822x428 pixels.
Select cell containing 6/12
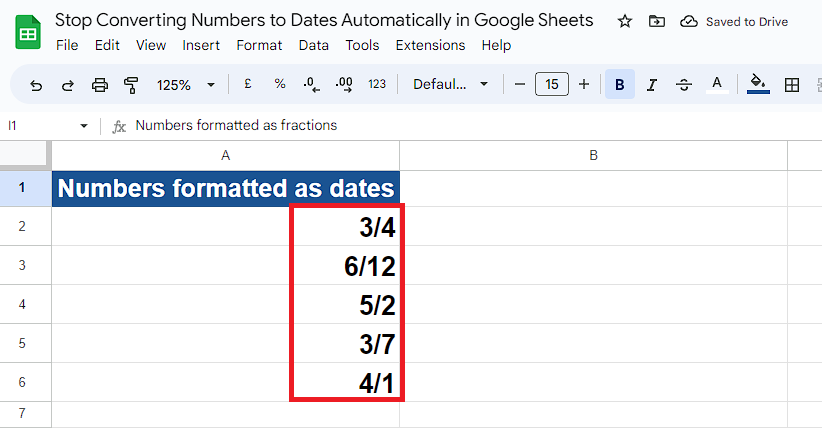tap(225, 265)
